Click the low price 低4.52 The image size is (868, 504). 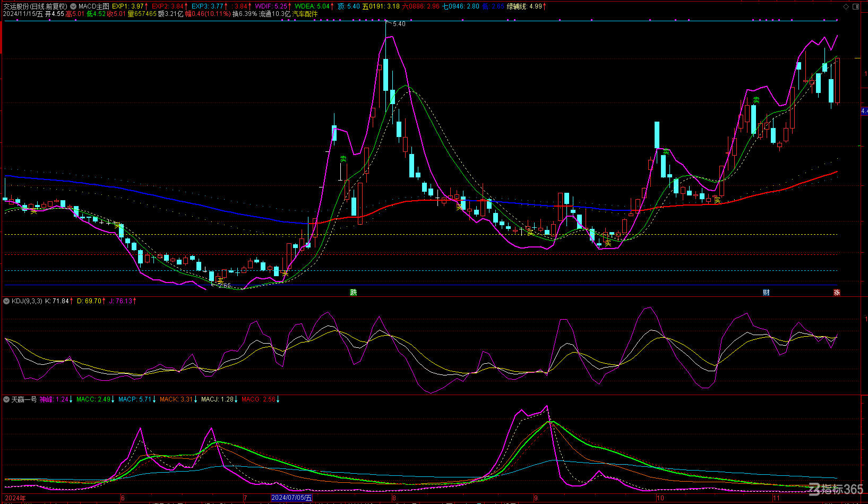96,14
